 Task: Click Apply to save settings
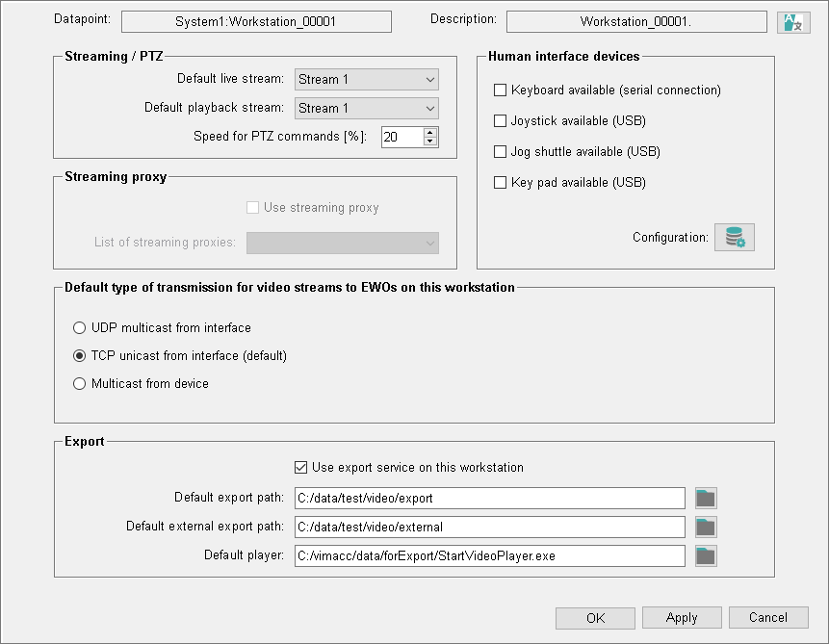click(x=682, y=618)
